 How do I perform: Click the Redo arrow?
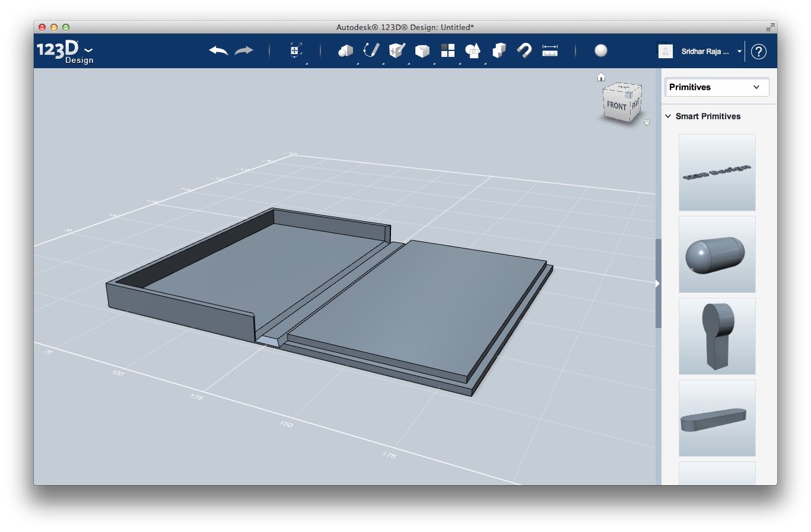tap(244, 51)
